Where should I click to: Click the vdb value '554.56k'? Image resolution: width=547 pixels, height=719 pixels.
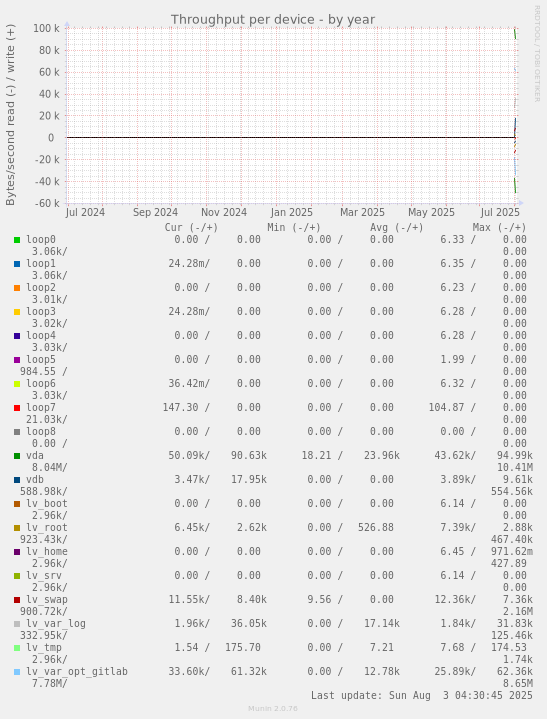pyautogui.click(x=512, y=492)
